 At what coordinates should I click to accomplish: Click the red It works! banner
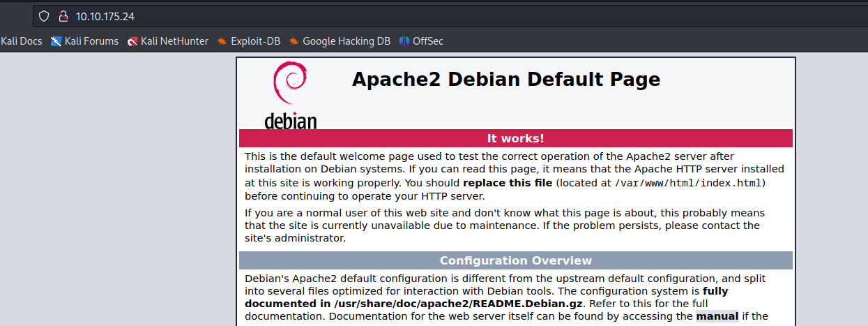[516, 138]
